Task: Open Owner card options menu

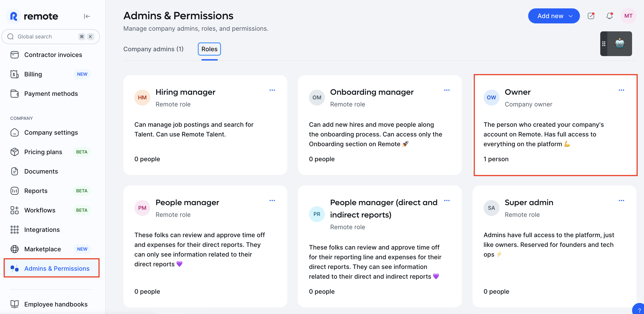Action: click(x=621, y=90)
